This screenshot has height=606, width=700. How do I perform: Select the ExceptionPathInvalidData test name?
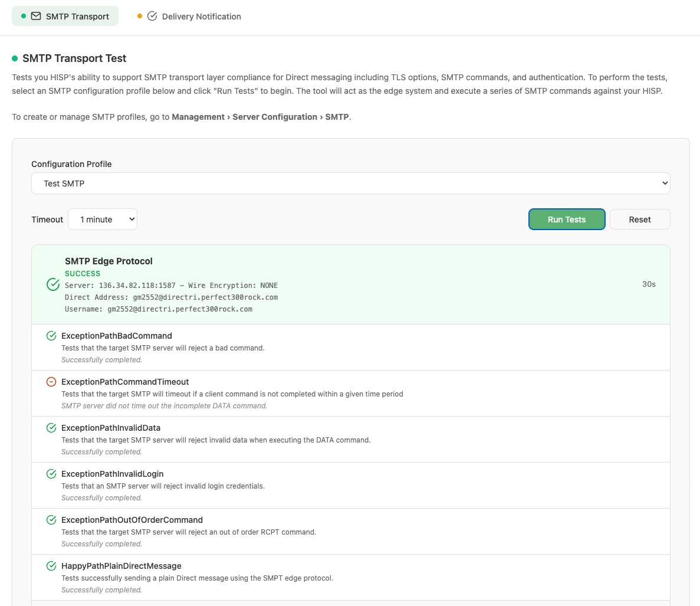click(111, 428)
